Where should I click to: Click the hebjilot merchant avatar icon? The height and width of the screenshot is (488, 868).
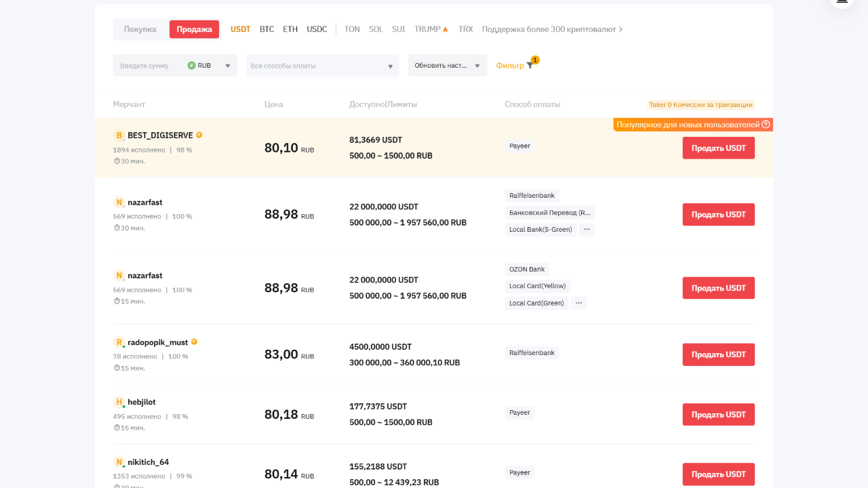119,403
